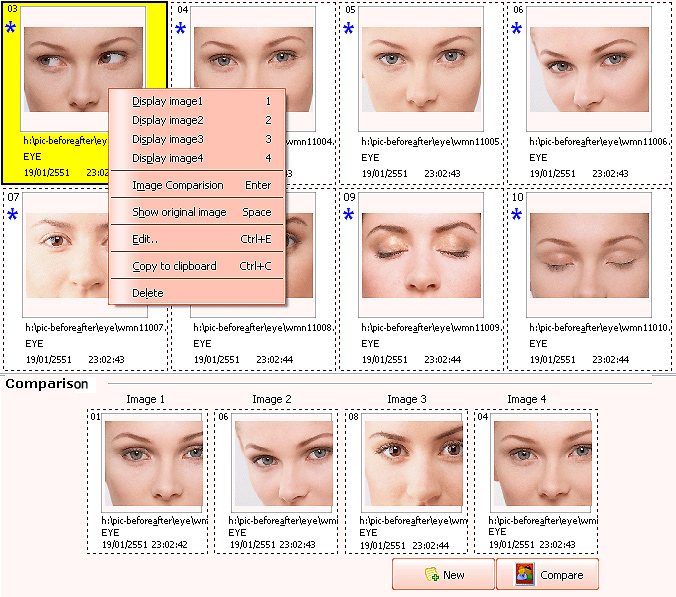Select thumbnail 05 in the gallery
Screen dimensions: 676x597
click(x=421, y=69)
